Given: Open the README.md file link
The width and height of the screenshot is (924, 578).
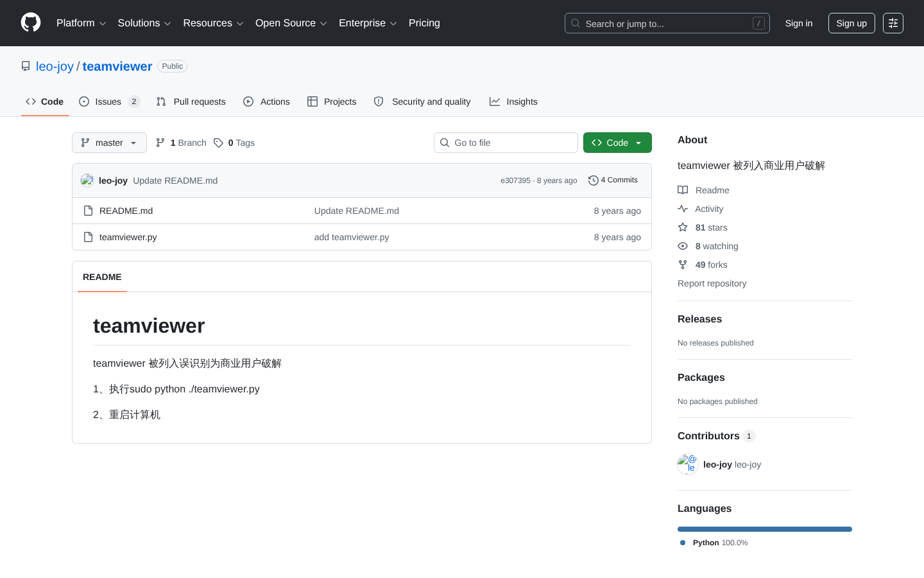Looking at the screenshot, I should (126, 211).
